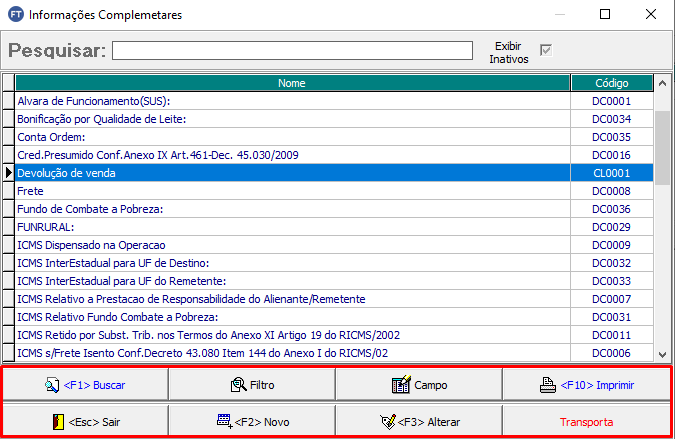Maximize the Informações Complemetares window
Image resolution: width=675 pixels, height=439 pixels.
[x=605, y=14]
